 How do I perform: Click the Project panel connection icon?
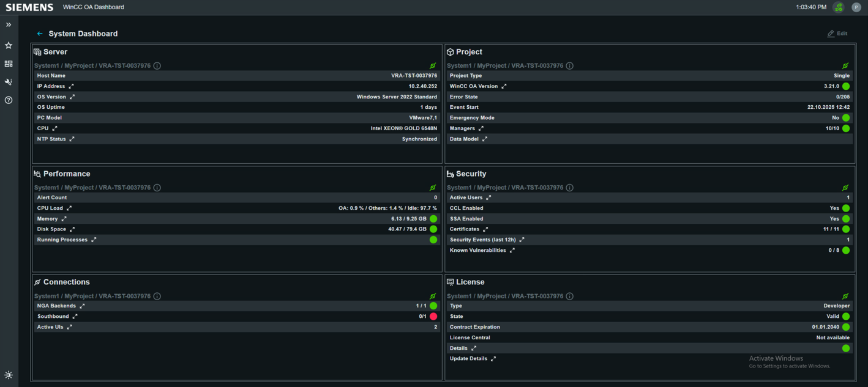click(x=845, y=66)
